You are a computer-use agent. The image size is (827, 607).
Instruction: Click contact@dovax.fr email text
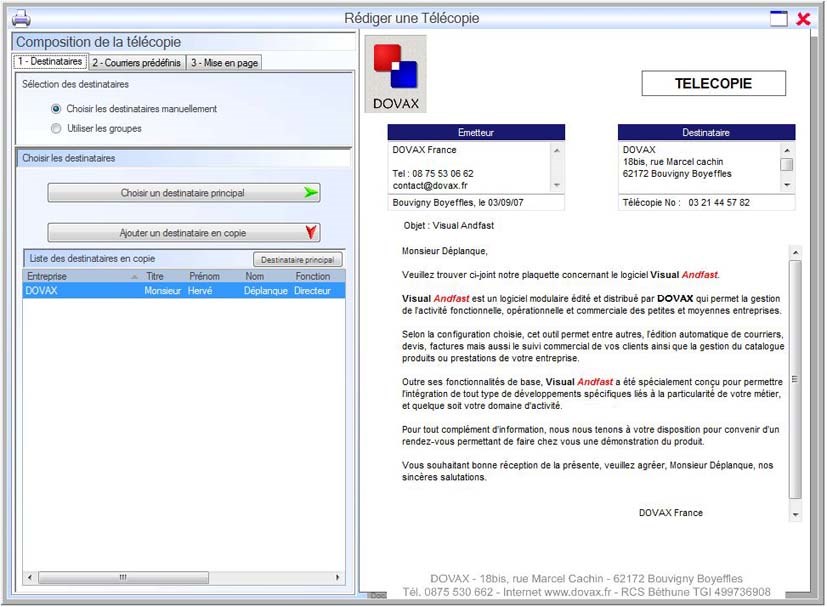coord(430,186)
